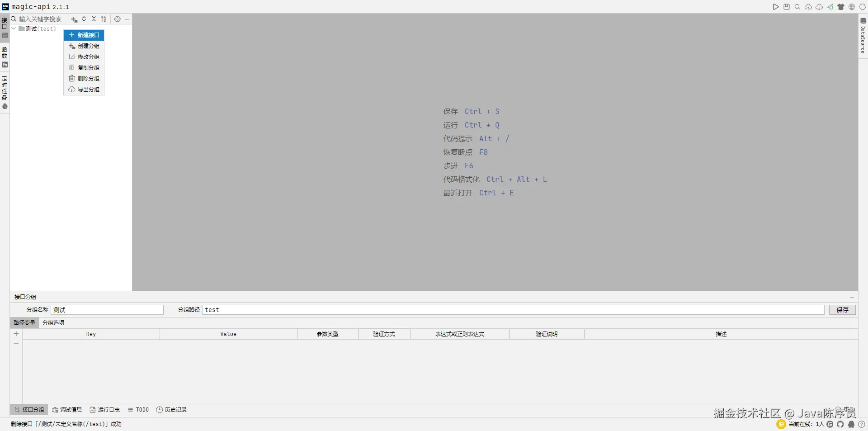Open the 运行日志 bottom tab
Screen dimensions: 868x431
point(105,410)
